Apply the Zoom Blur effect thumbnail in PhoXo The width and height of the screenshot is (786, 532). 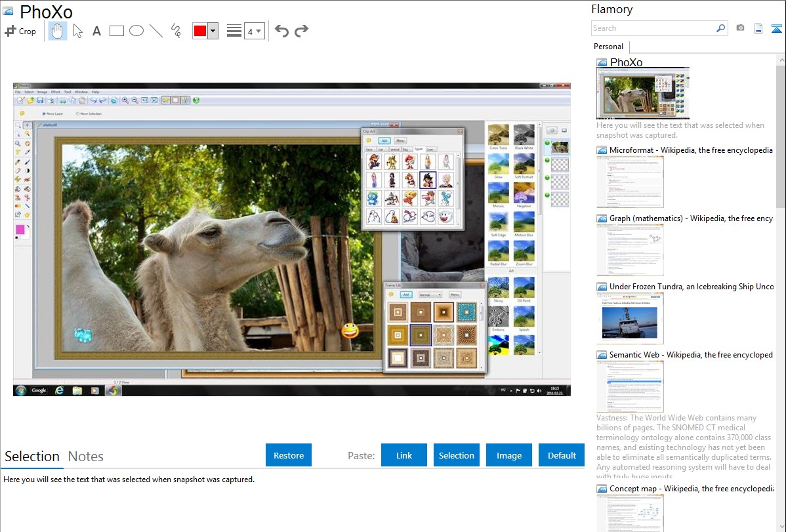click(x=524, y=252)
